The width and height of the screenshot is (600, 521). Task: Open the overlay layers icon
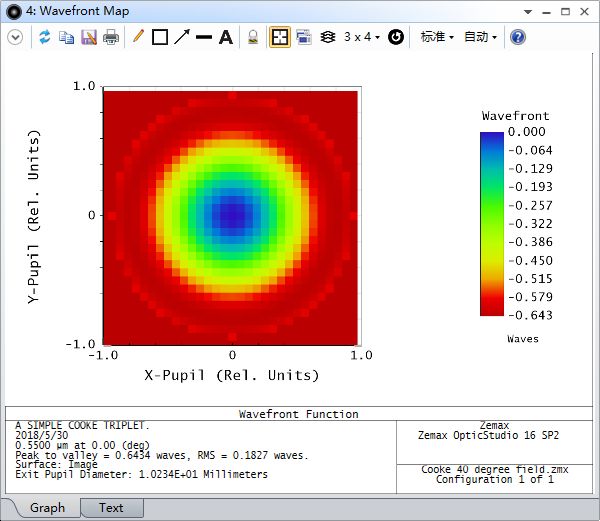[328, 37]
